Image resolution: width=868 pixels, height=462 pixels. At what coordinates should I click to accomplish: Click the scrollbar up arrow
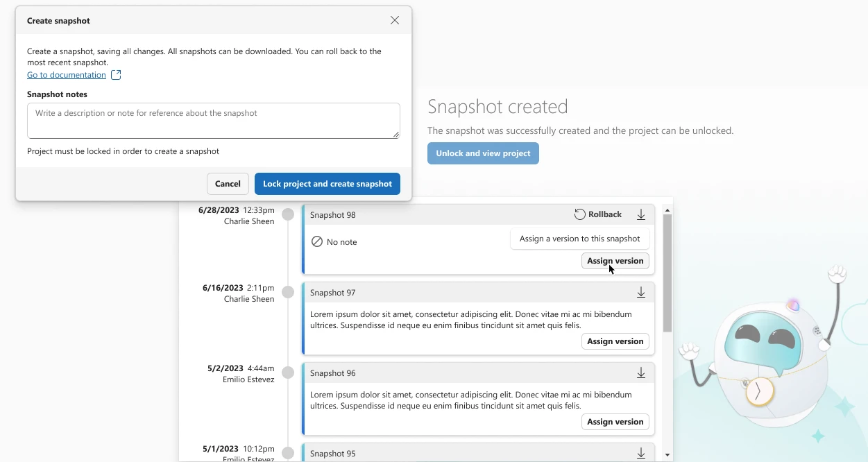(x=667, y=209)
